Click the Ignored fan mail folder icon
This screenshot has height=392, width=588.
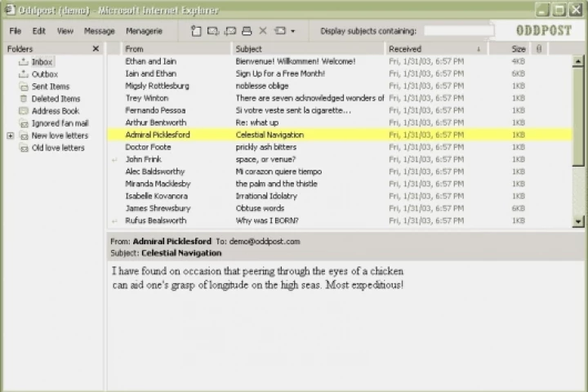(24, 123)
